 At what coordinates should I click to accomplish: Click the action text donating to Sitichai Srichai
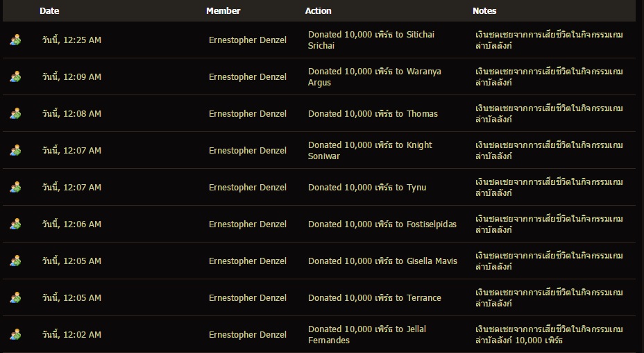point(371,40)
